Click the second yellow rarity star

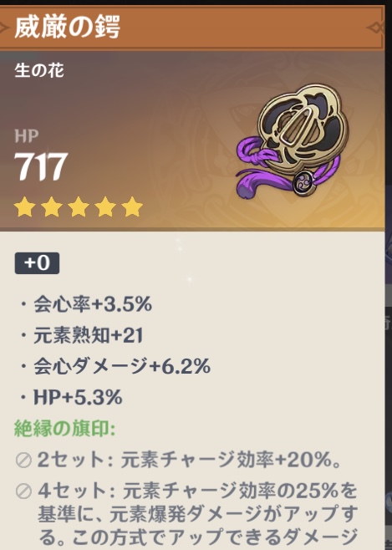click(x=52, y=206)
